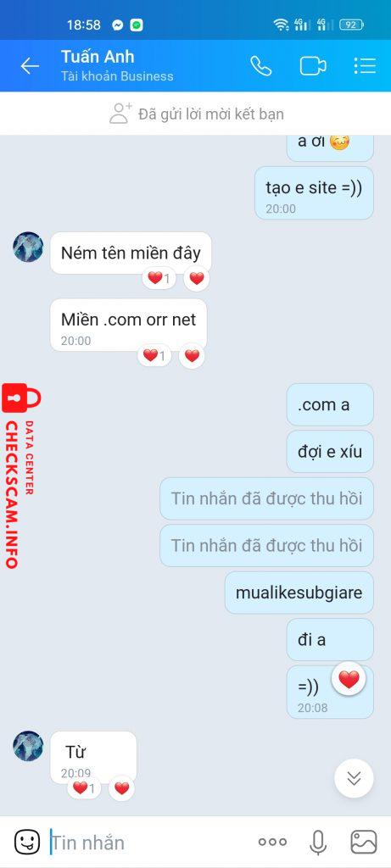Tap heart reaction on "Ném tên miền đây"
Viewport: 391px width, 868px height.
pos(197,278)
